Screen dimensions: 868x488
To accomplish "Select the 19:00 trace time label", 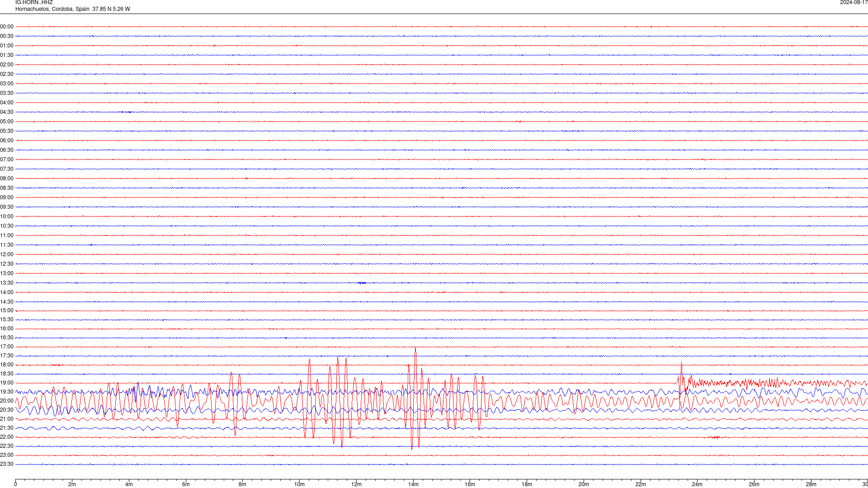I will 7,383.
